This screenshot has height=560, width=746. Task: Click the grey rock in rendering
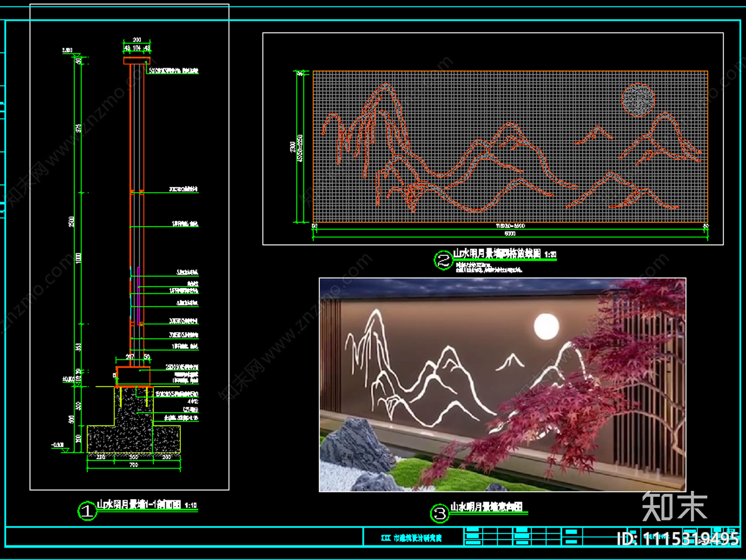click(x=356, y=446)
